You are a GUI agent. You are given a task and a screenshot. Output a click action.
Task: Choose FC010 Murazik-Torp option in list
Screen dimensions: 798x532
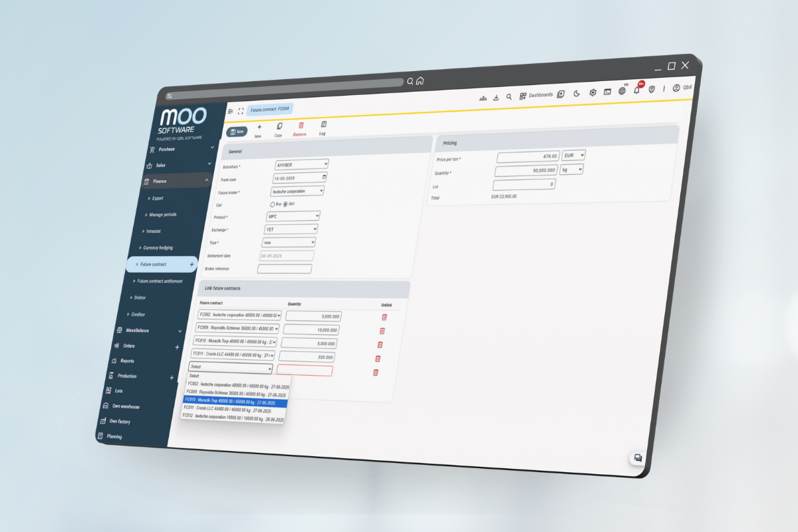coord(235,402)
